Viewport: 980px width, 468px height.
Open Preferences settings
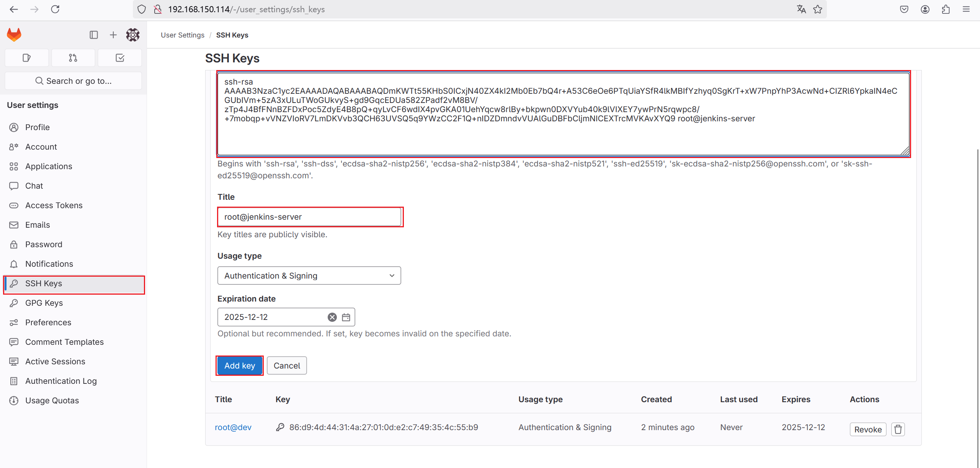(73, 322)
